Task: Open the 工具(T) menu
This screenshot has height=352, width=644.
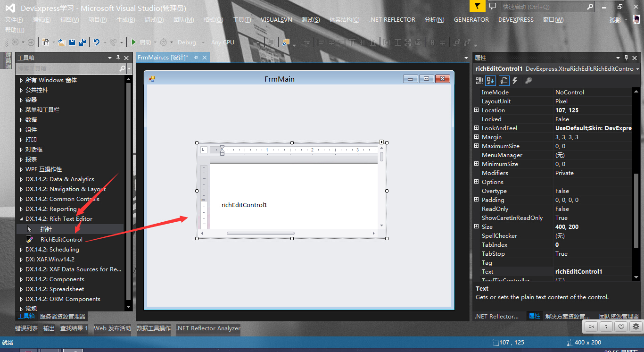Action: click(x=242, y=20)
